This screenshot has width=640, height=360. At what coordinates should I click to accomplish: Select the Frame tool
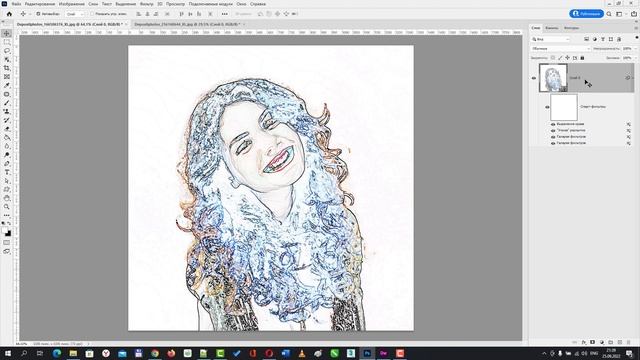(x=7, y=77)
